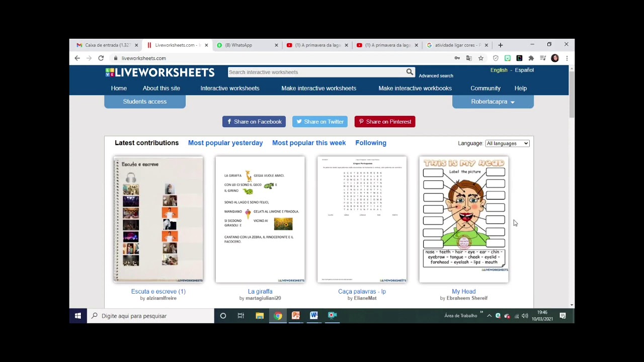Click the black square extension icon

[519, 58]
